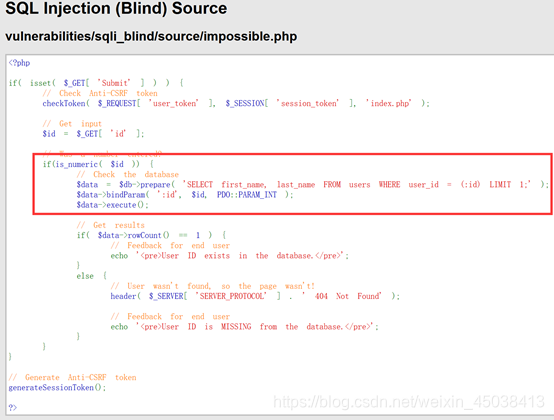
Task: Click the line "generateSessionToken();"
Action: pyautogui.click(x=57, y=388)
